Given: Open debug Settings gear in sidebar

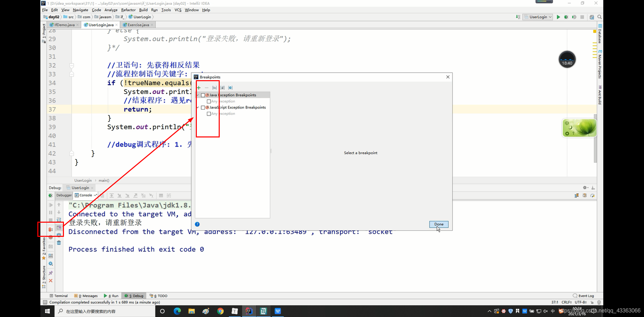Looking at the screenshot, I should click(50, 264).
